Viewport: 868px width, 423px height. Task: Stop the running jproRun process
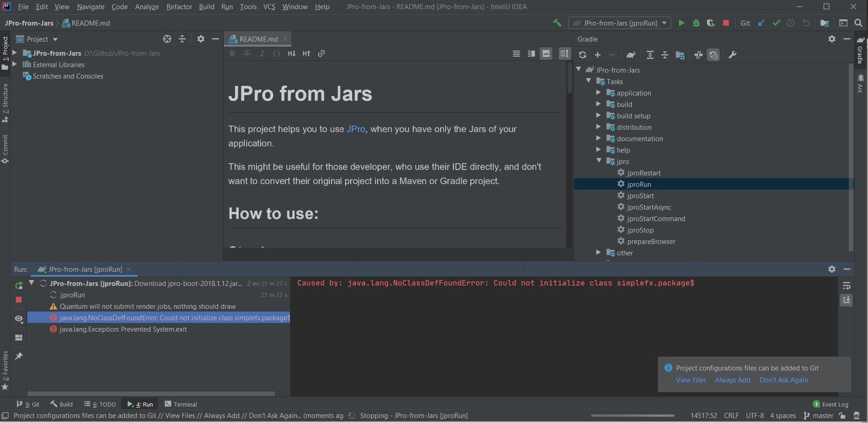point(19,300)
